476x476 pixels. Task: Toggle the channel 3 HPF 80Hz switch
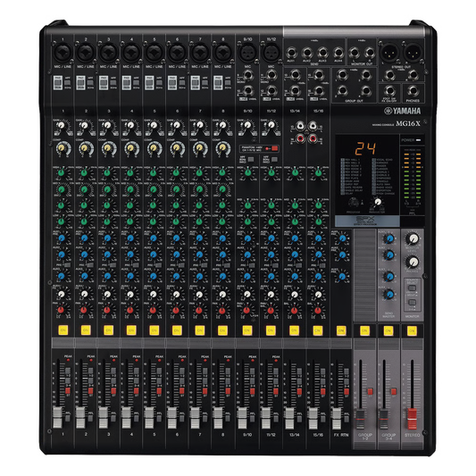pyautogui.click(x=113, y=82)
